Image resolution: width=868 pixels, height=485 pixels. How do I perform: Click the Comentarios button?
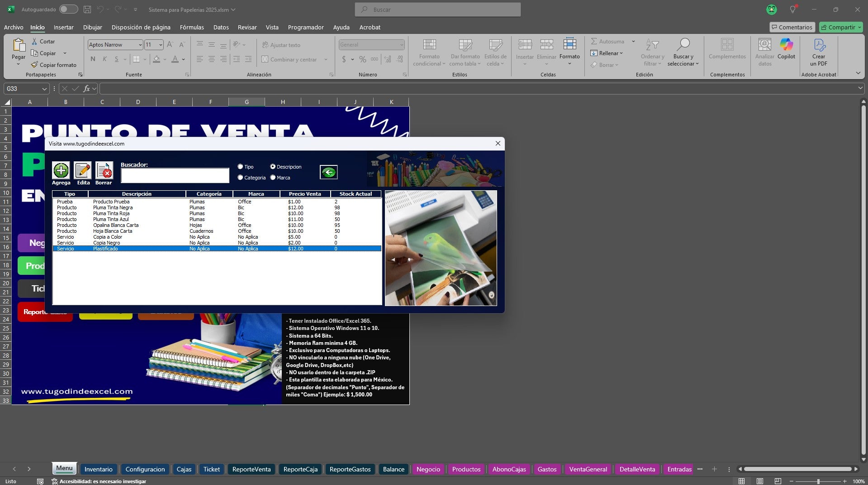pos(792,27)
